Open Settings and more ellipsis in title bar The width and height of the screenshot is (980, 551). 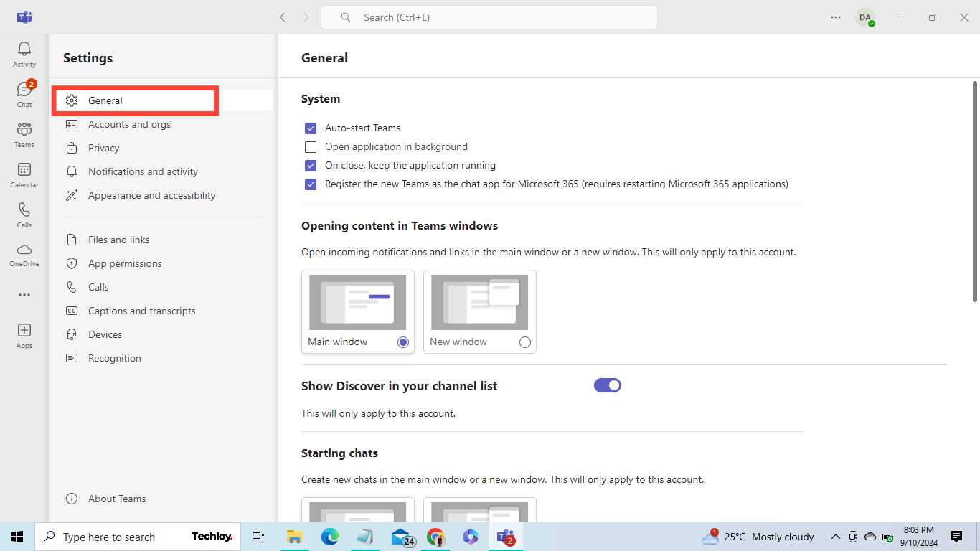[836, 17]
